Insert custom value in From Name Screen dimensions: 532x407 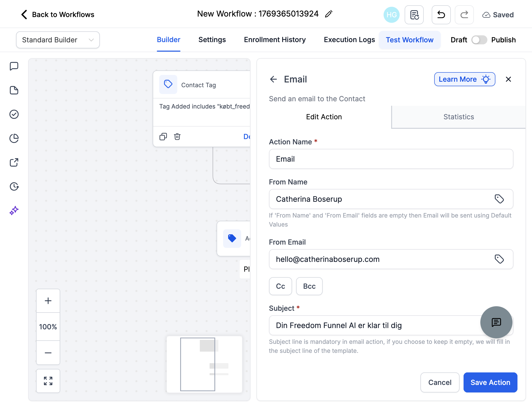(499, 199)
